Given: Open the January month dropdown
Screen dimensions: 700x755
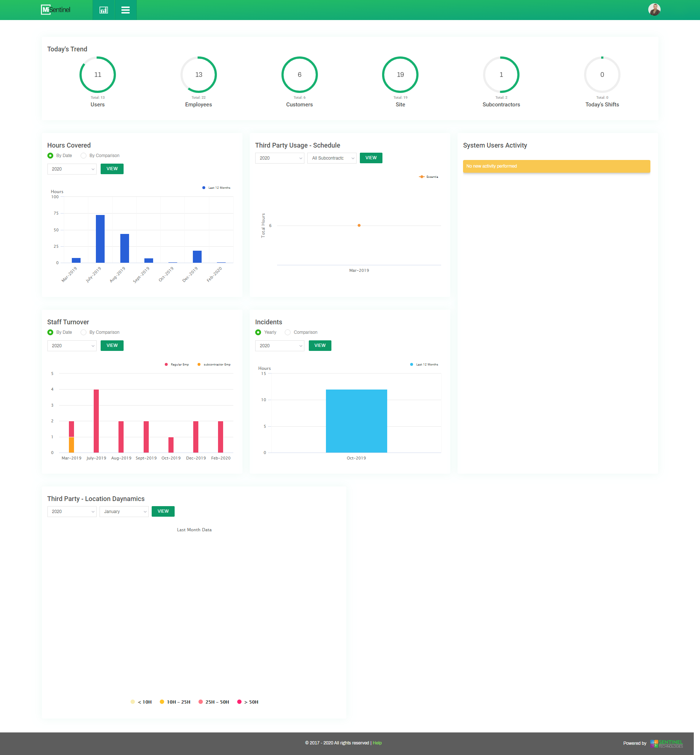Looking at the screenshot, I should [x=124, y=512].
